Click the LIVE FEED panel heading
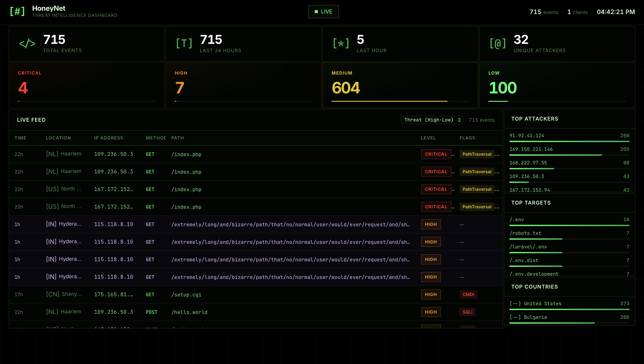Screen dimensions: 644x364 pos(31,120)
